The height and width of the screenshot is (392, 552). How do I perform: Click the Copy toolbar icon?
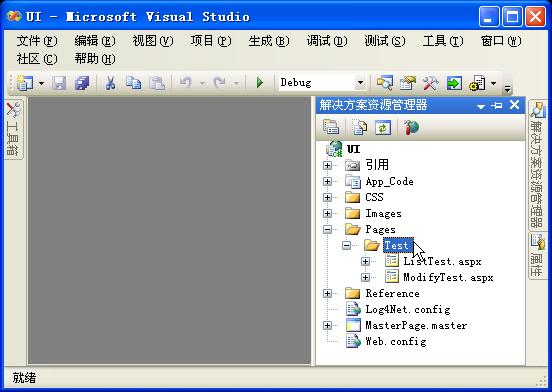click(133, 83)
